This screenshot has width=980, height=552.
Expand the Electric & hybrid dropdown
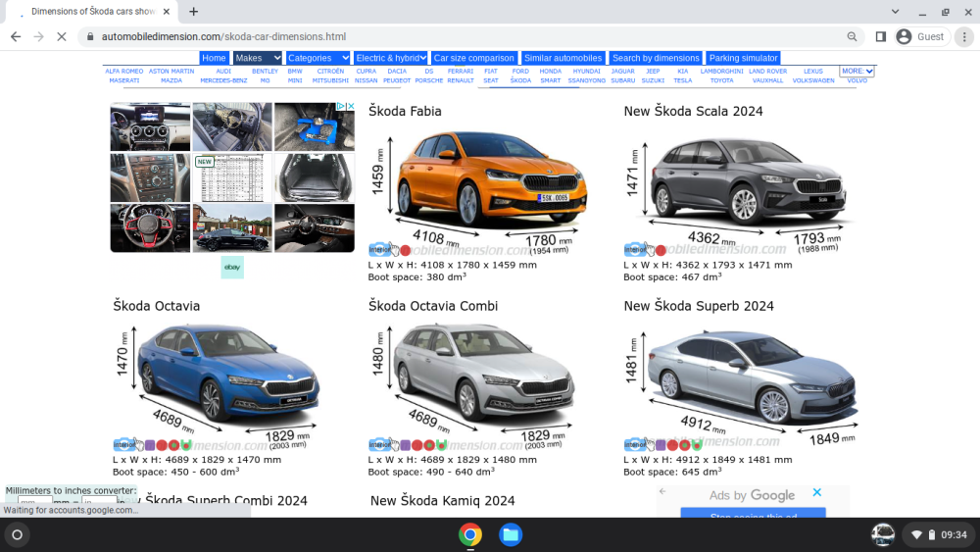pyautogui.click(x=391, y=58)
